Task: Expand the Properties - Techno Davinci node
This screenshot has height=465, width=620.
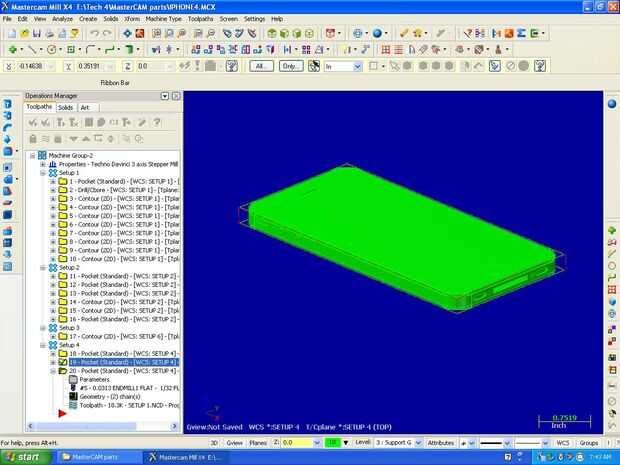Action: pyautogui.click(x=43, y=164)
